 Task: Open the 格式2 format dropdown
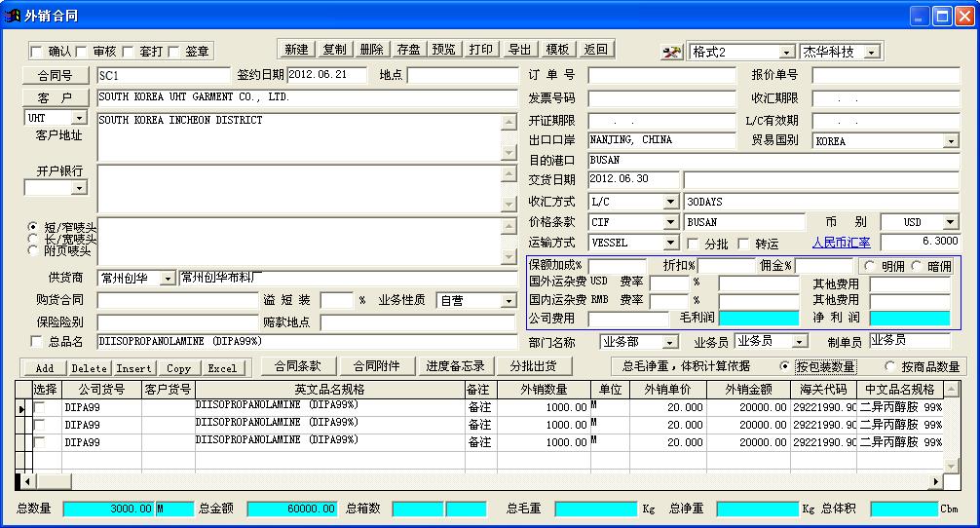pyautogui.click(x=787, y=53)
